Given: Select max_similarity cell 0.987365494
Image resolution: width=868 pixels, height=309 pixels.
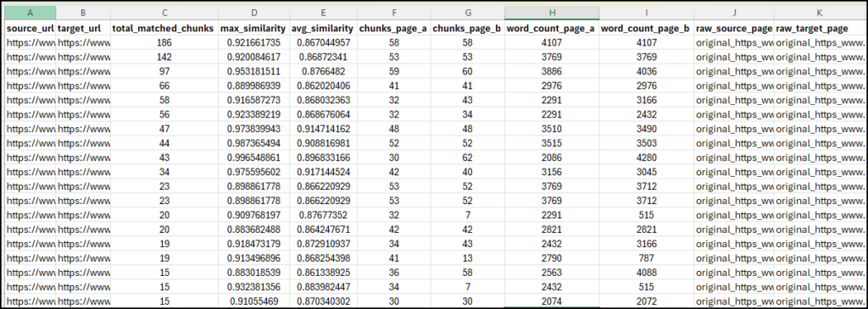Looking at the screenshot, I should [x=253, y=143].
